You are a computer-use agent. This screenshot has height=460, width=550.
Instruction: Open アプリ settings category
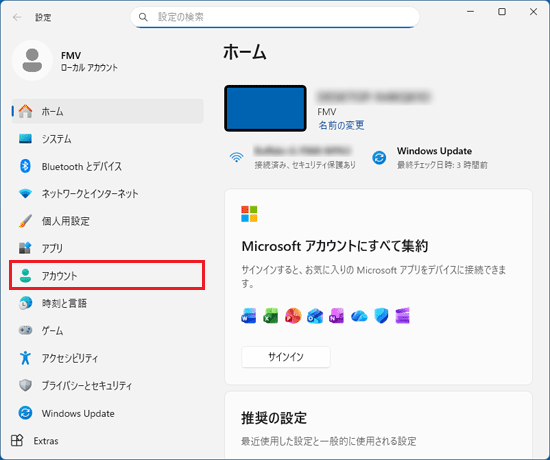pyautogui.click(x=108, y=248)
